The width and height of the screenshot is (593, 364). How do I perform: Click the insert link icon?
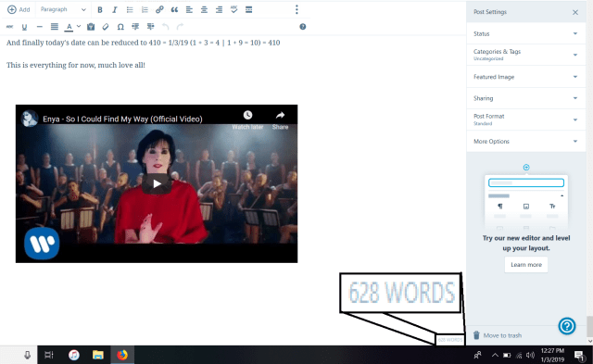tap(159, 10)
